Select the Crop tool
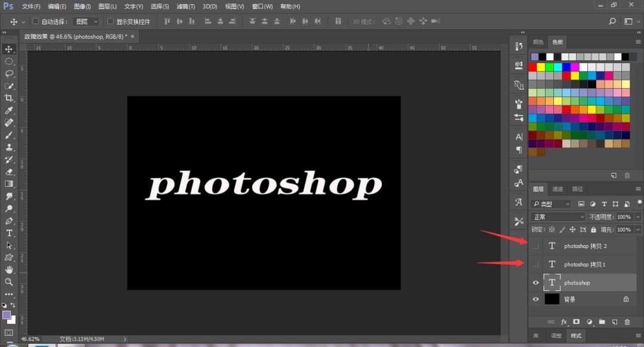 (9, 98)
